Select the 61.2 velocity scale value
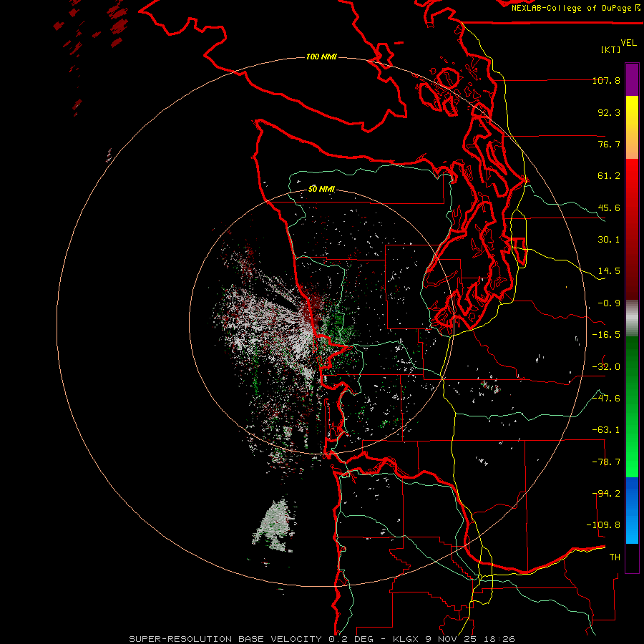The image size is (644, 644). point(609,176)
